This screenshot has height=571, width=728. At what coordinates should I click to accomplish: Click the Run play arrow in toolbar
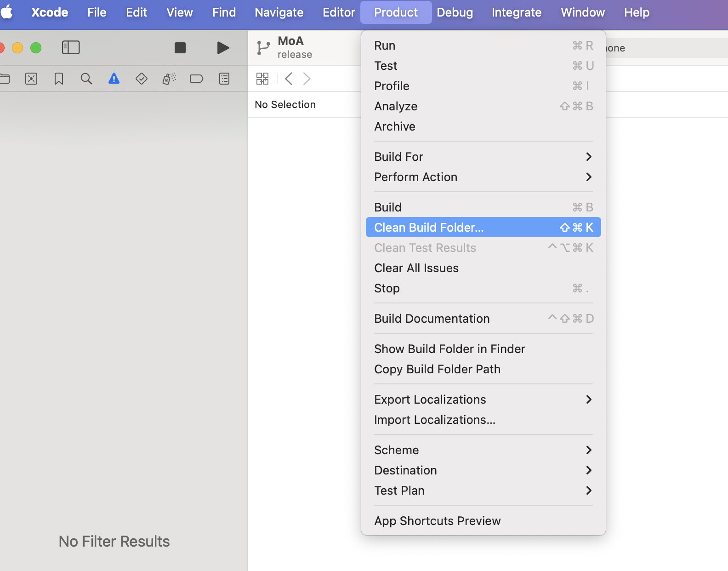point(223,48)
